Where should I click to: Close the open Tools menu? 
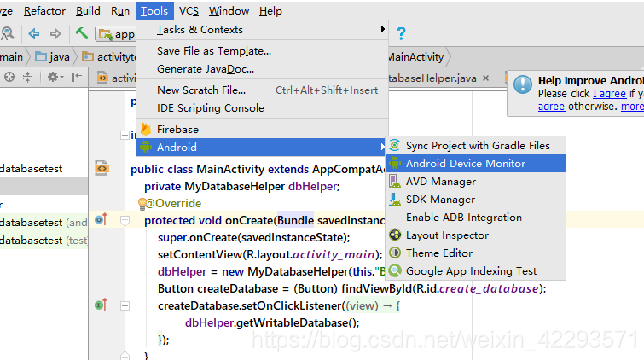(x=154, y=11)
